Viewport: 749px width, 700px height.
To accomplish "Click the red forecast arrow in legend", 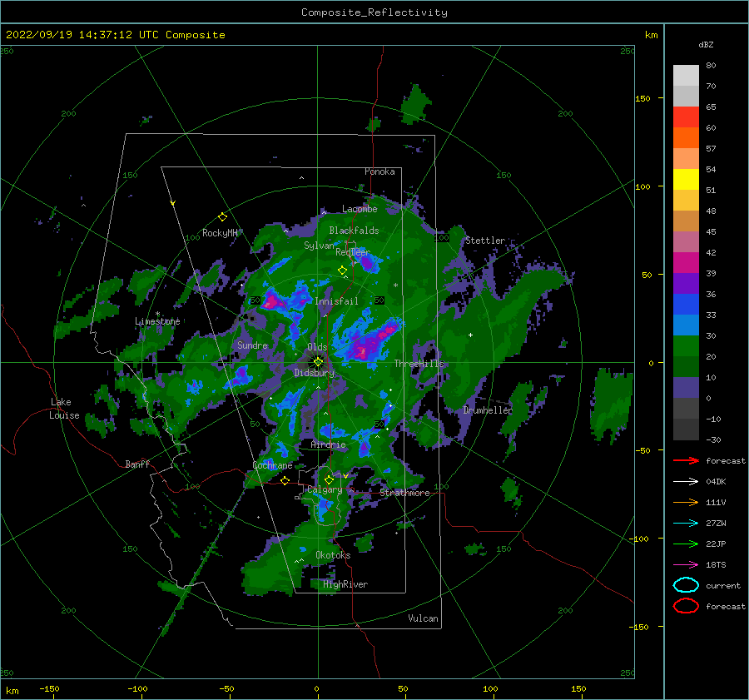I will [686, 460].
